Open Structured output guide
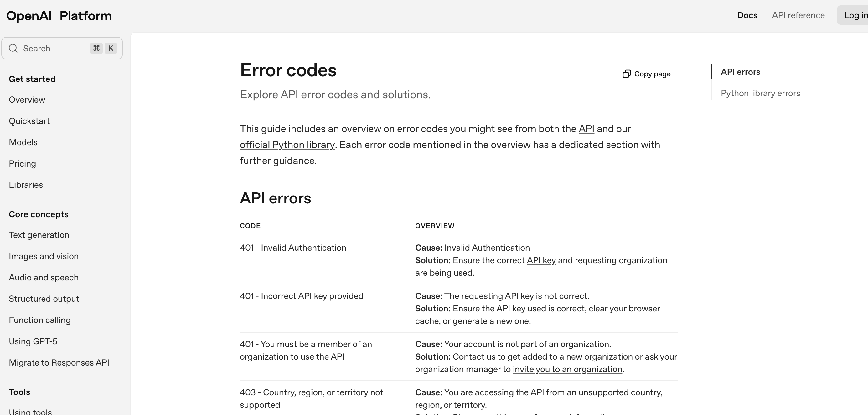 coord(44,299)
